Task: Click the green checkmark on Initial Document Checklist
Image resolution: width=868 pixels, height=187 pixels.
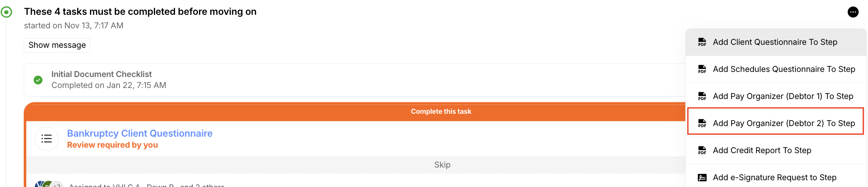Action: coord(38,80)
